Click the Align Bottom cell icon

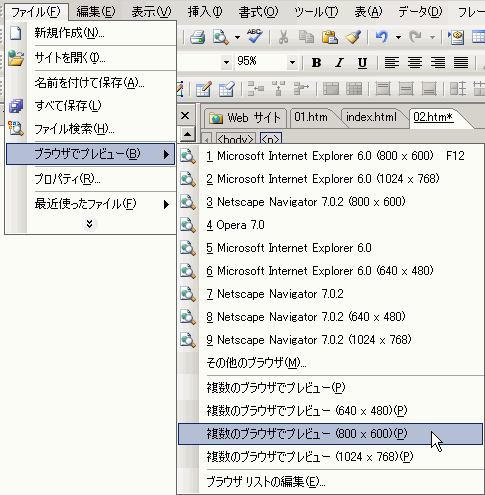(429, 89)
